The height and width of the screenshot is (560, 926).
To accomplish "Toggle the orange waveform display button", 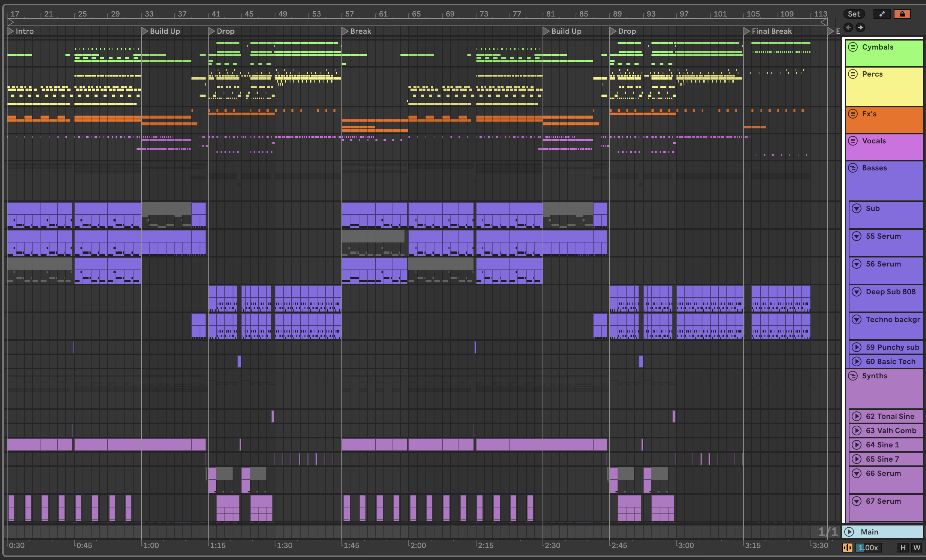I will pos(847,548).
